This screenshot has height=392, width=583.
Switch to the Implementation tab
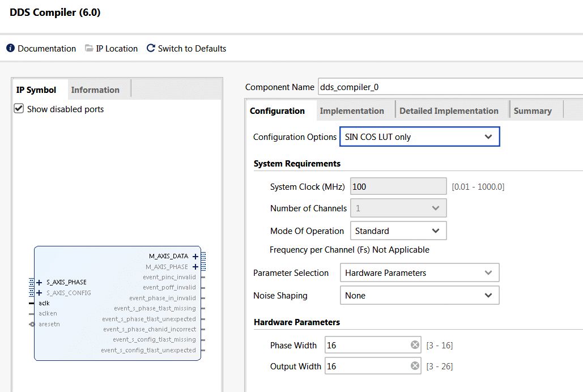[351, 111]
